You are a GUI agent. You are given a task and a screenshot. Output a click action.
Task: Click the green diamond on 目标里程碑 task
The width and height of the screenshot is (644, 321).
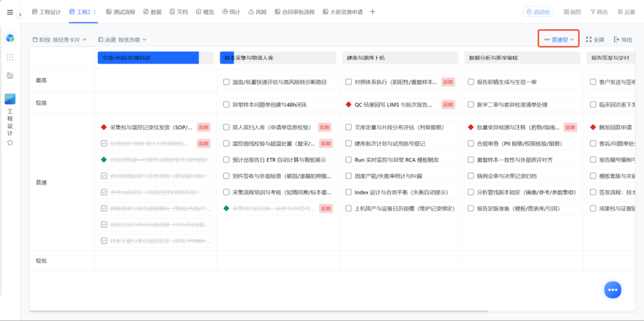tap(104, 160)
